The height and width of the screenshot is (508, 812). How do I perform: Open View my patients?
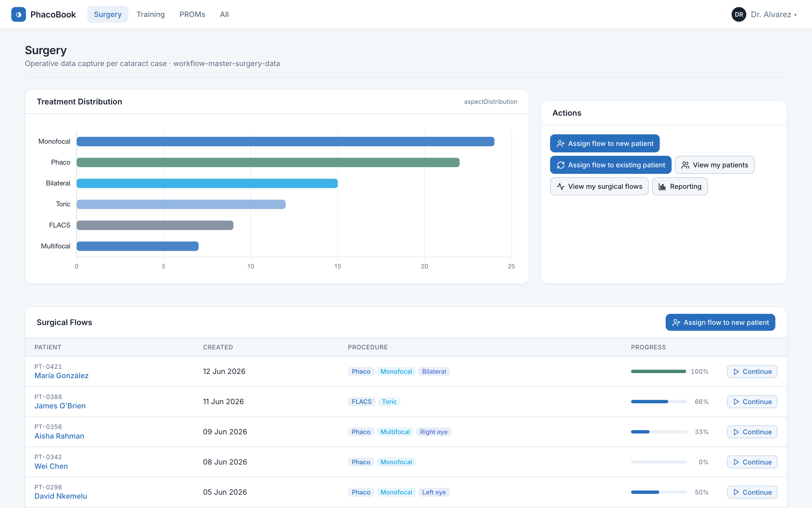coord(714,165)
